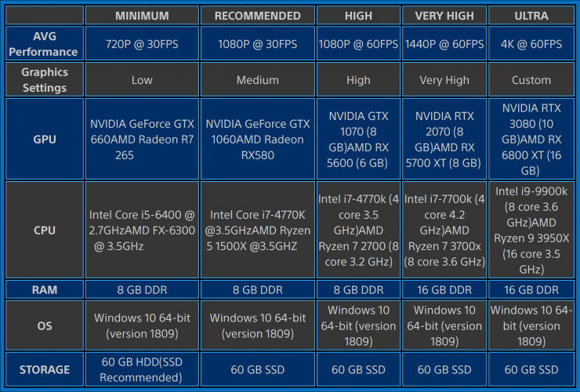Click the Core i7-4770K / Ryzen 5 1500X cell
580x392 pixels.
[257, 230]
